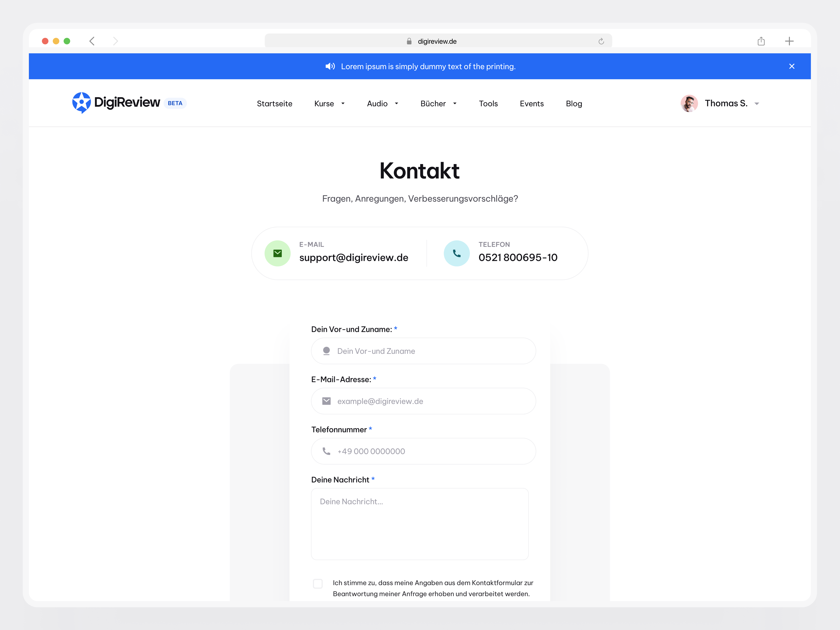
Task: Click the green email envelope icon
Action: [x=278, y=253]
